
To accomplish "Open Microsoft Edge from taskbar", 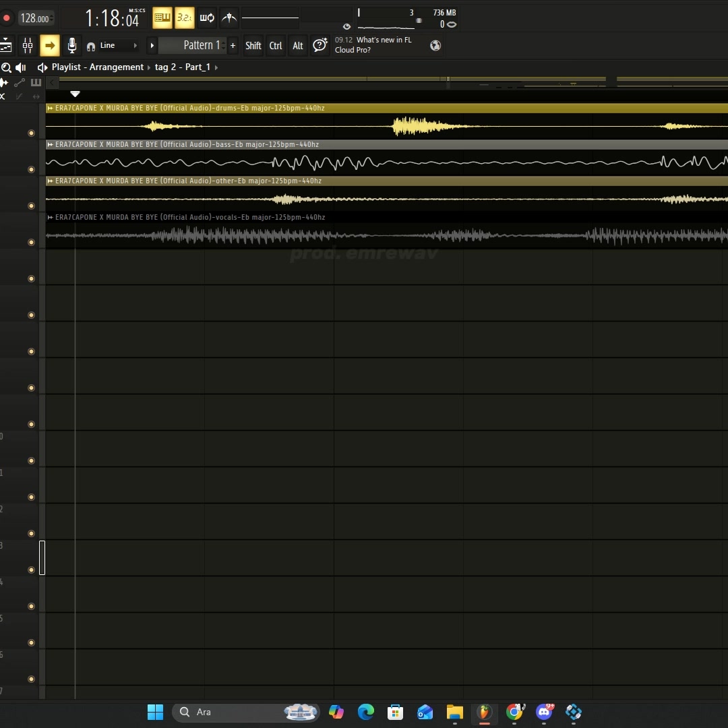I will (x=366, y=712).
